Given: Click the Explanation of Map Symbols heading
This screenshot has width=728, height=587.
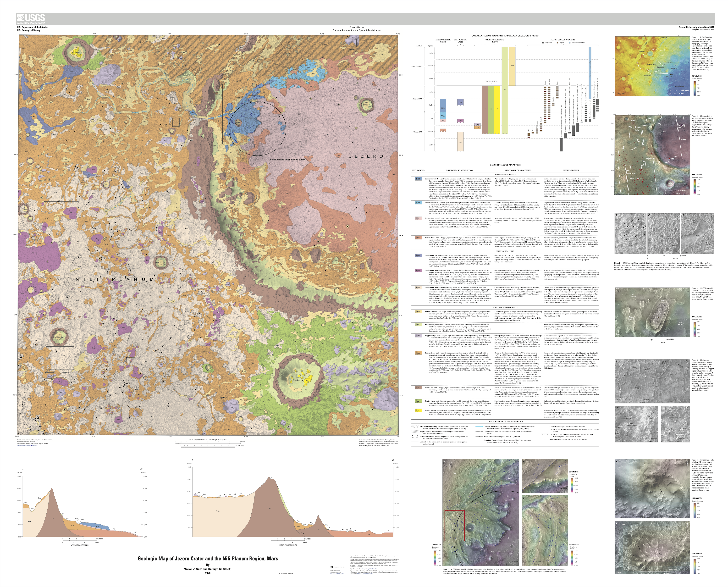Looking at the screenshot, I should [x=505, y=421].
